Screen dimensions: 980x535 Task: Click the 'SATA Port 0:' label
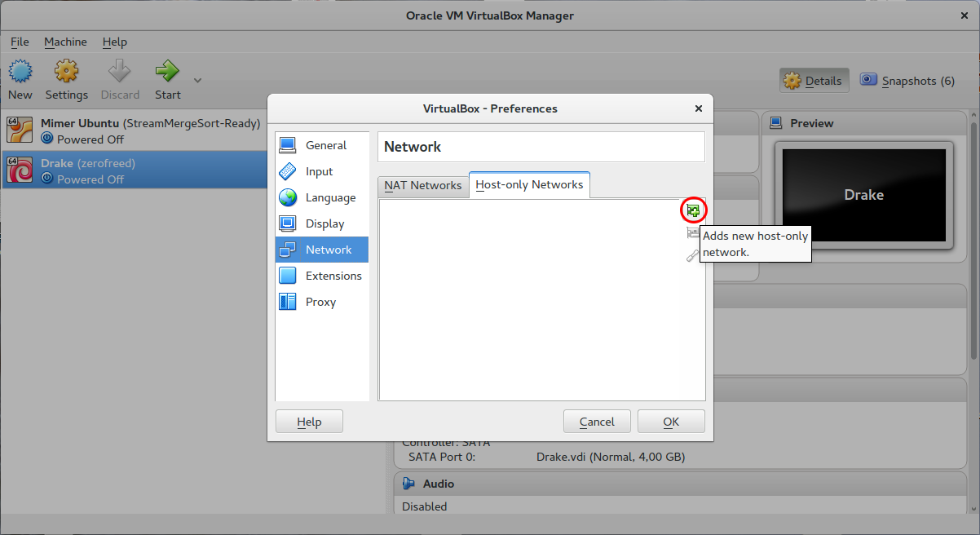(442, 457)
